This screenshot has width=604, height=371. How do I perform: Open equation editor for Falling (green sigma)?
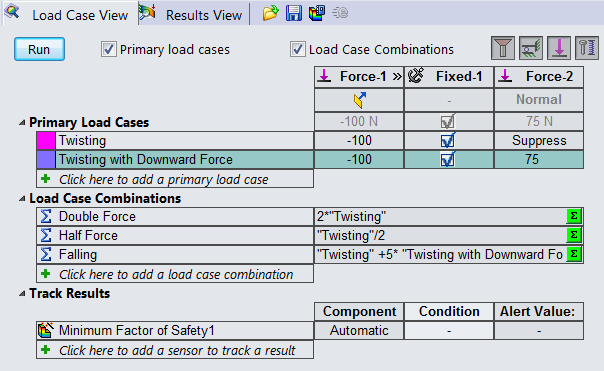pos(574,254)
